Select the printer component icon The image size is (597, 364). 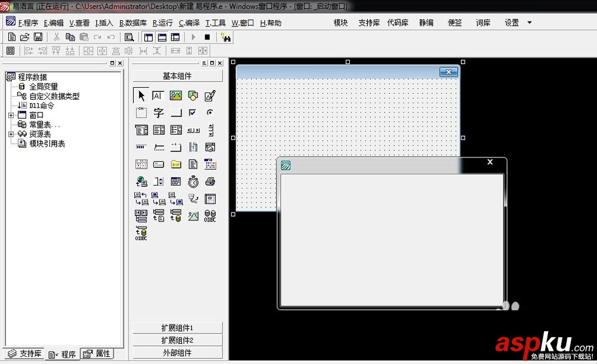(x=210, y=181)
